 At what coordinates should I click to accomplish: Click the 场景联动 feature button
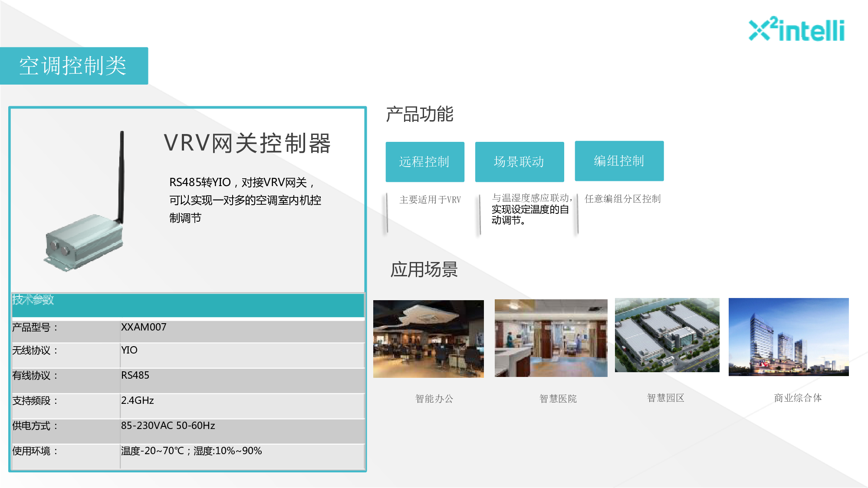coord(519,162)
